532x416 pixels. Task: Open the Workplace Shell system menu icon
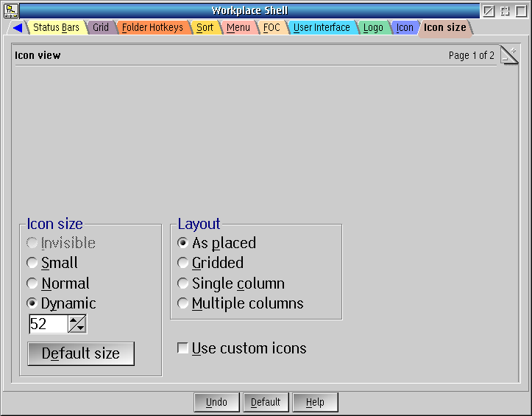pos(11,11)
